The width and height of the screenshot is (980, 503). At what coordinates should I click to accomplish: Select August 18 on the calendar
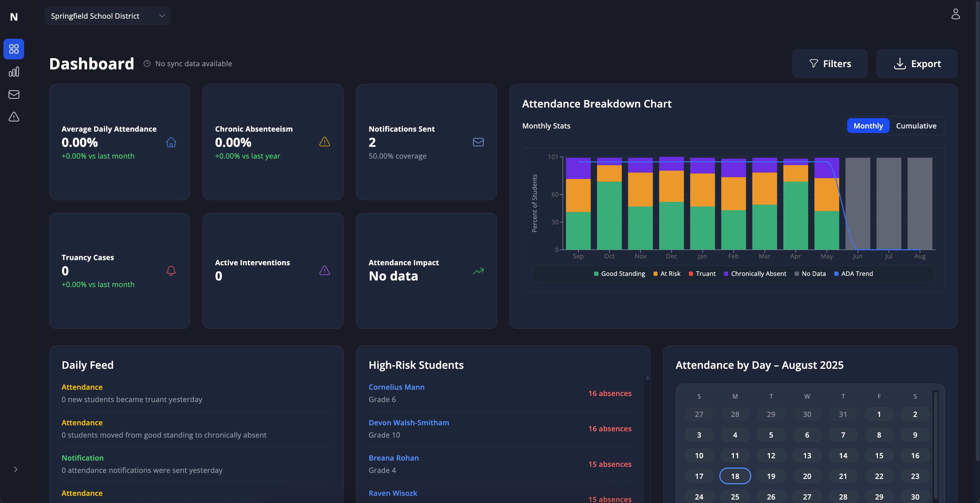pos(735,476)
